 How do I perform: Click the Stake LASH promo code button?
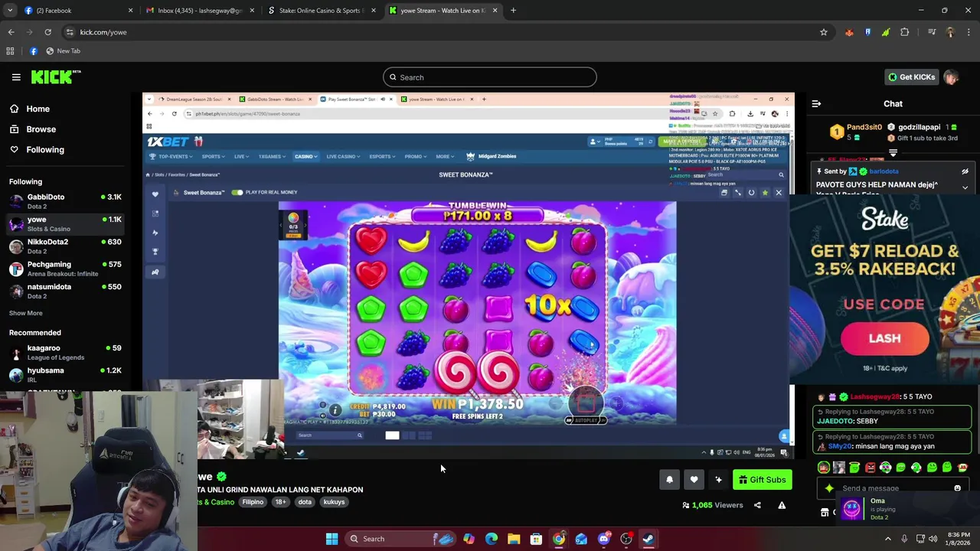click(x=884, y=338)
